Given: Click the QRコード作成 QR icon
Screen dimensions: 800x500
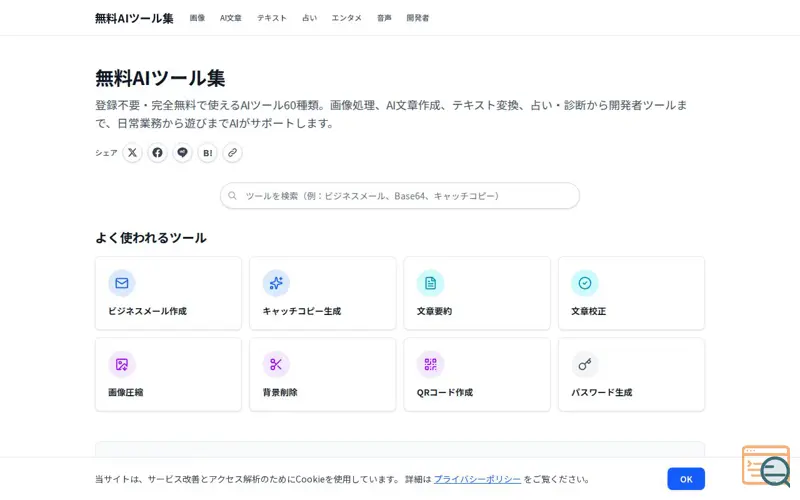Looking at the screenshot, I should pyautogui.click(x=430, y=364).
